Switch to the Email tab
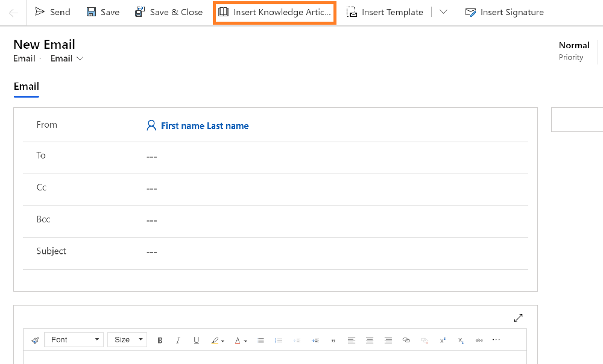The image size is (603, 364). coord(26,86)
